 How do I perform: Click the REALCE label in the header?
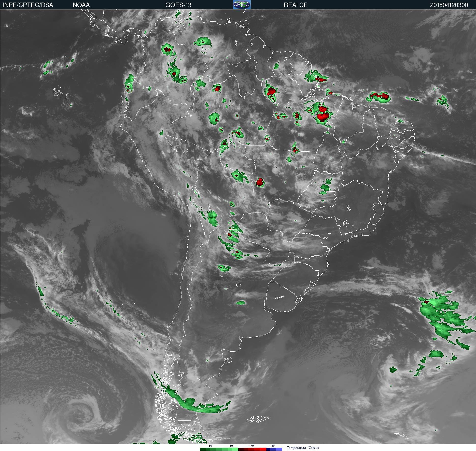click(x=296, y=5)
